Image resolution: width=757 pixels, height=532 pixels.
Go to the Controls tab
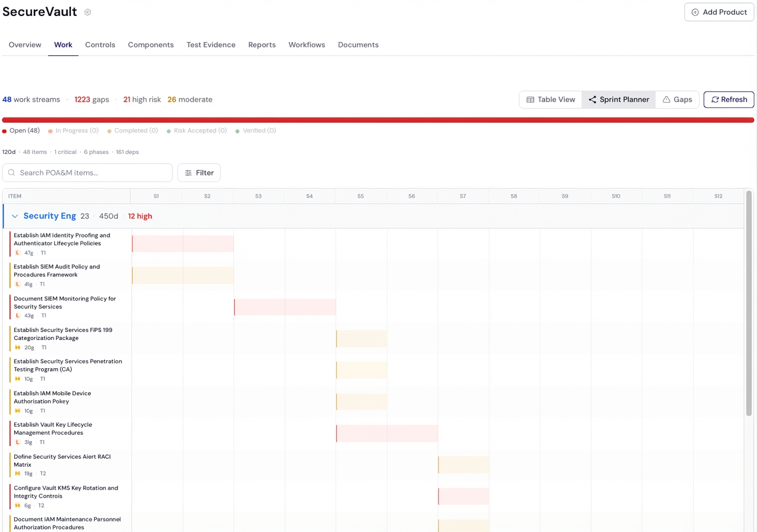pyautogui.click(x=100, y=45)
